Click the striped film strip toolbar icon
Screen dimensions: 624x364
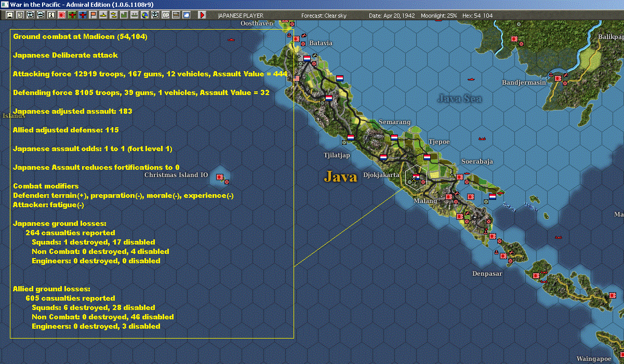(x=176, y=15)
